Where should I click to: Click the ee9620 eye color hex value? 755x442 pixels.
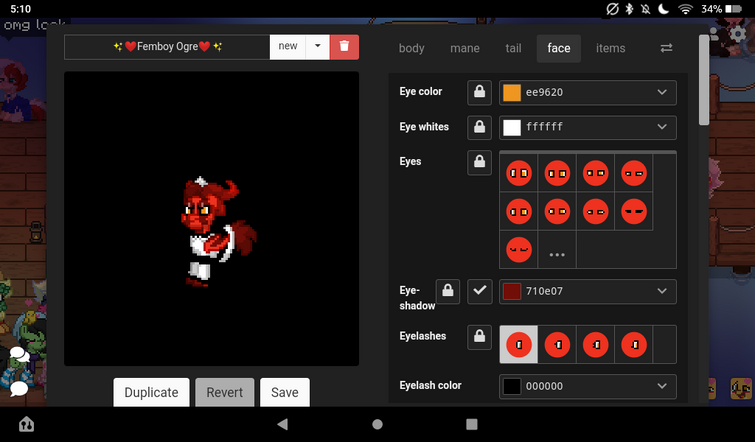pyautogui.click(x=544, y=92)
